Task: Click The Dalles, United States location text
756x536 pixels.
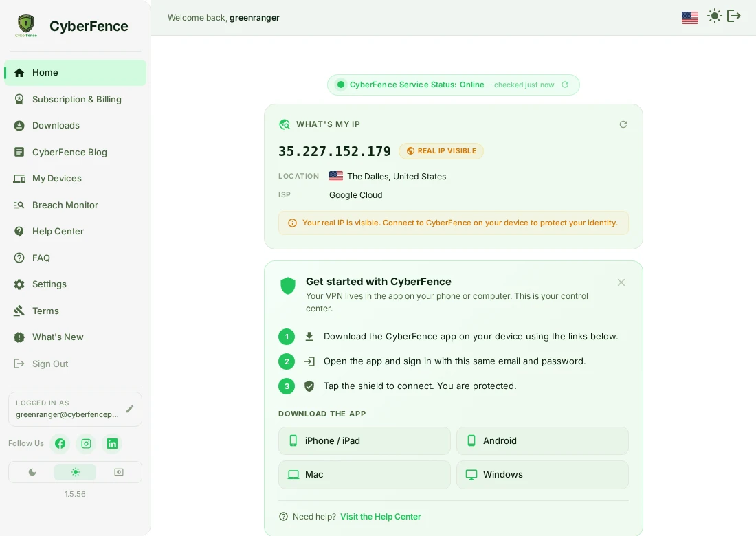Action: [x=397, y=177]
